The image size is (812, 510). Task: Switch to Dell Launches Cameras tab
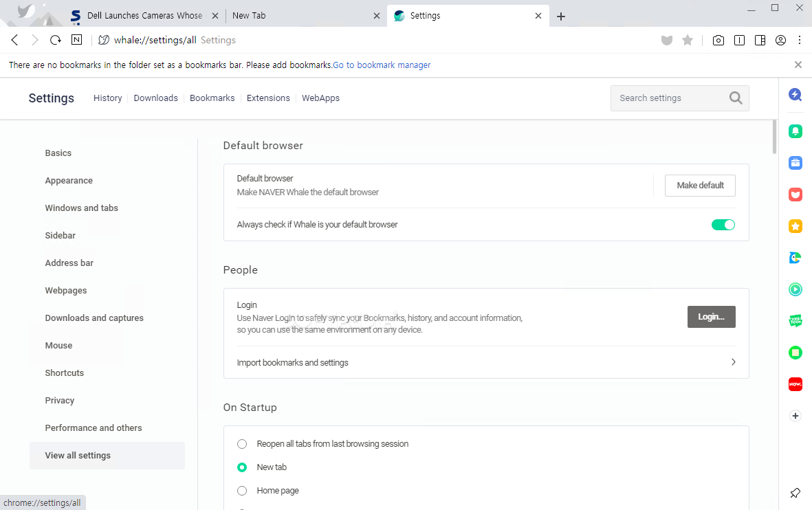[x=144, y=16]
